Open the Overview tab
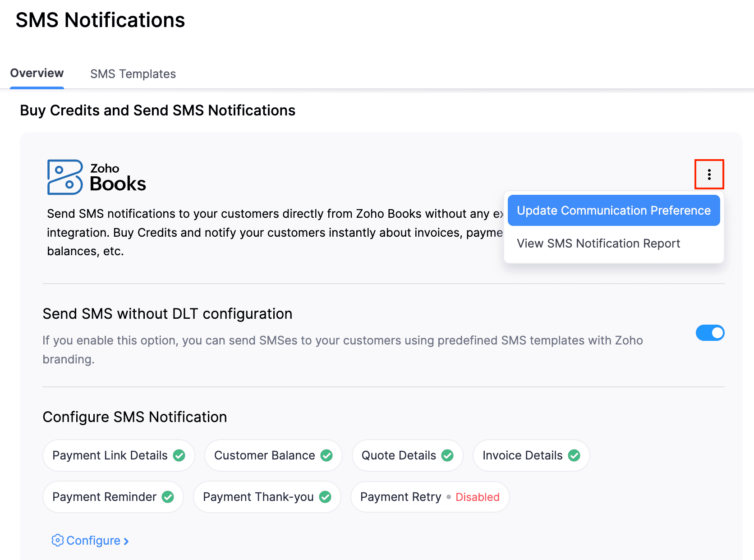 (37, 73)
